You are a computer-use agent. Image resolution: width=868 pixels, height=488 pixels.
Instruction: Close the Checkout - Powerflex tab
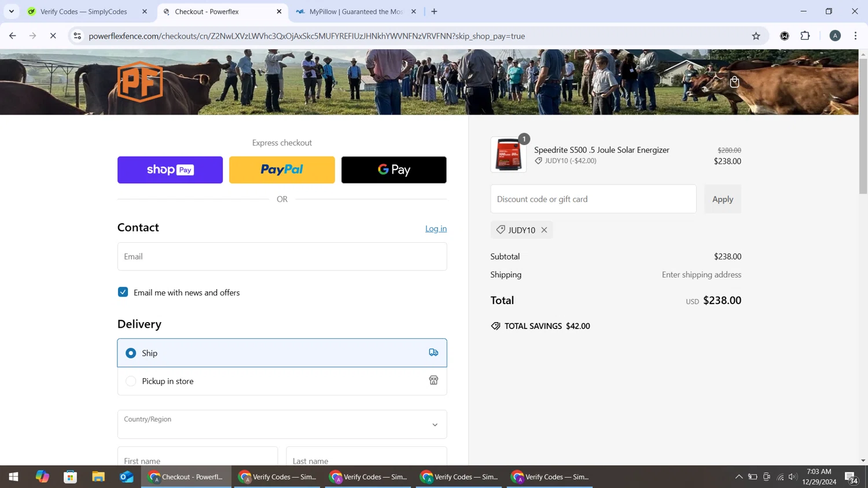pyautogui.click(x=279, y=12)
